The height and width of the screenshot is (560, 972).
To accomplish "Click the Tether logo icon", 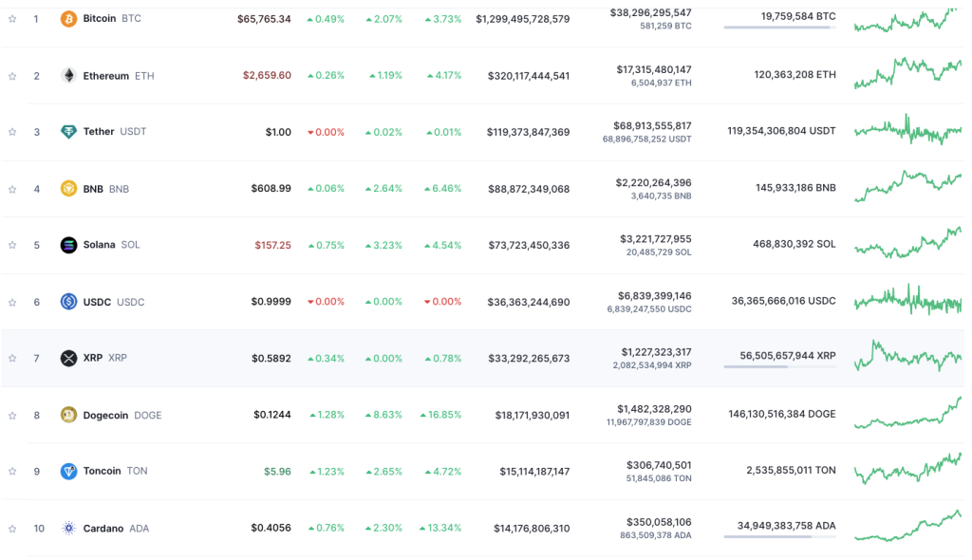I will (68, 132).
